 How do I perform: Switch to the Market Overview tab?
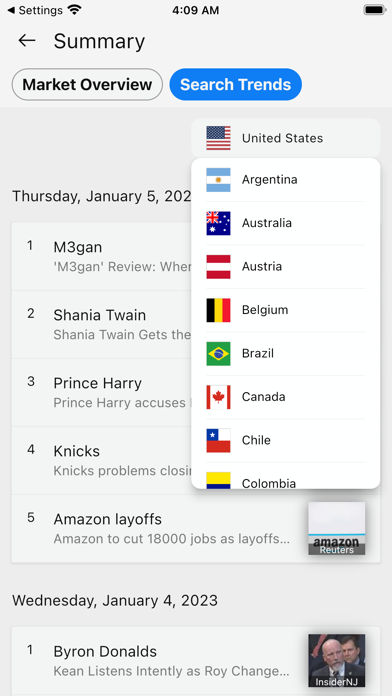pyautogui.click(x=87, y=84)
